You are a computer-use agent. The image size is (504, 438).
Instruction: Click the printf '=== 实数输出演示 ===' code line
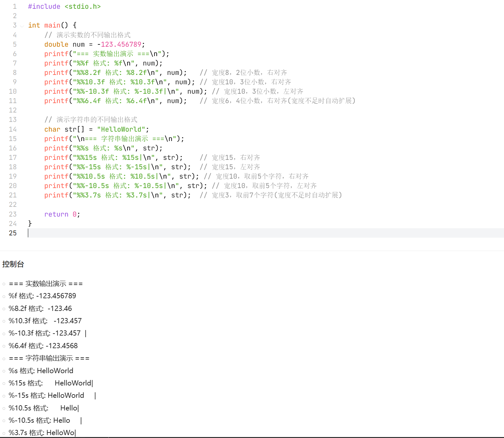coord(107,54)
